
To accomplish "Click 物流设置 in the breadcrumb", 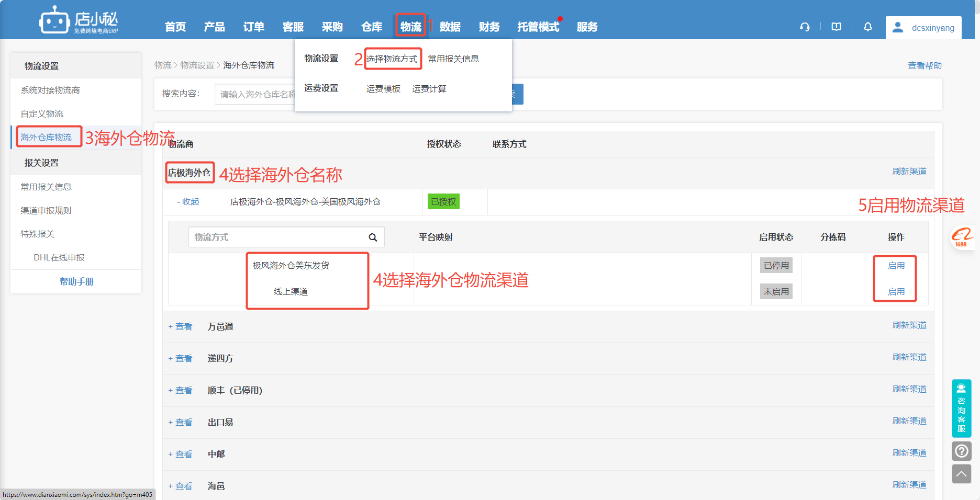I will [197, 65].
